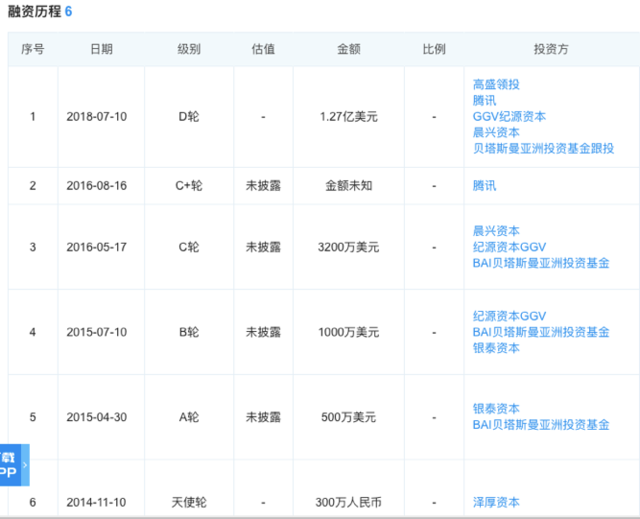The width and height of the screenshot is (640, 519).
Task: Click the app download side banner arrow
Action: (25, 465)
